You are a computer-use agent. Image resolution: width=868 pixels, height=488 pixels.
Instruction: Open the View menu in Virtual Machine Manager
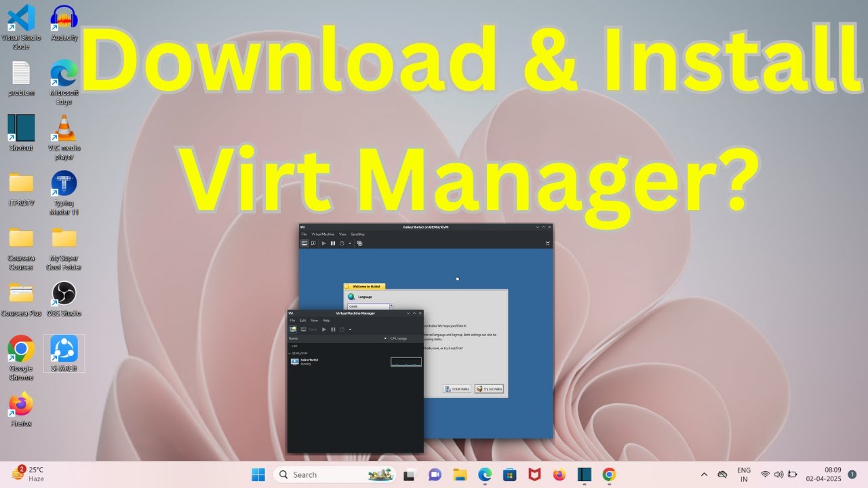point(315,321)
